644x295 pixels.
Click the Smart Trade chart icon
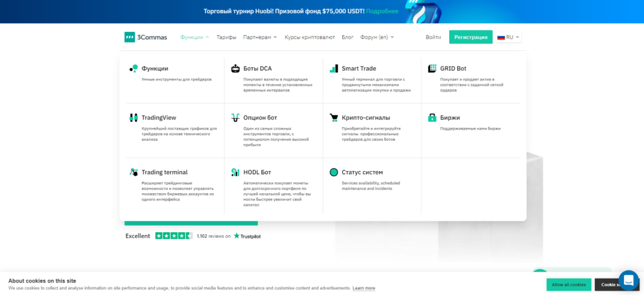[x=333, y=69]
